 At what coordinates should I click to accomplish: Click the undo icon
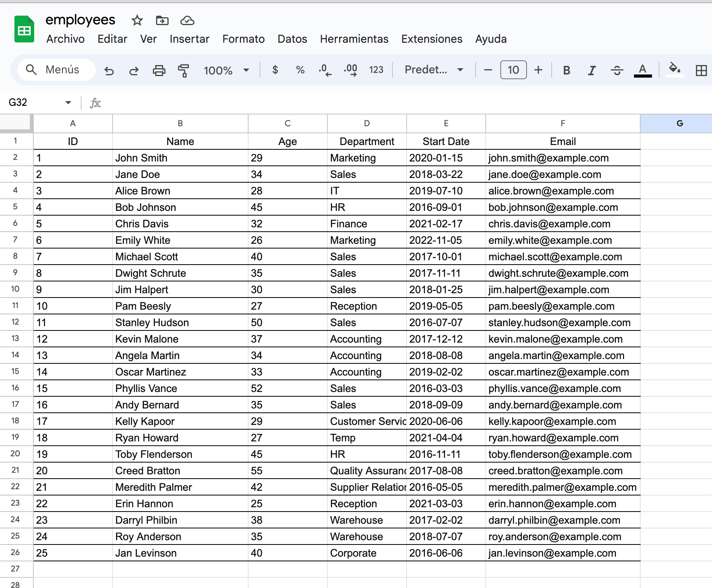tap(109, 70)
